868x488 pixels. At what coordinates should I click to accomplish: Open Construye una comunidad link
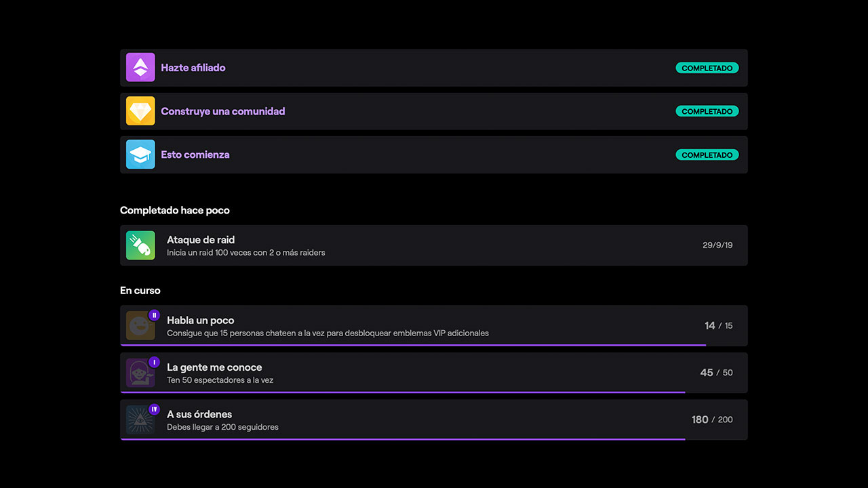tap(223, 111)
